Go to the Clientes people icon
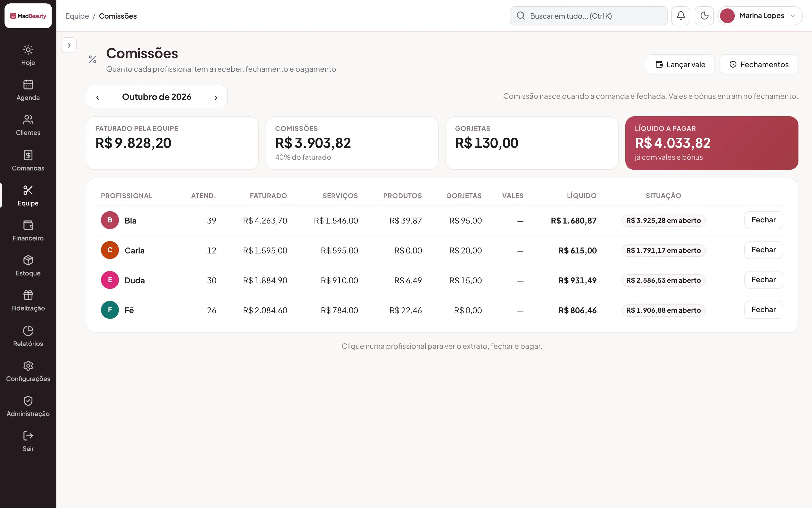Viewport: 812px width, 508px height. point(28,120)
